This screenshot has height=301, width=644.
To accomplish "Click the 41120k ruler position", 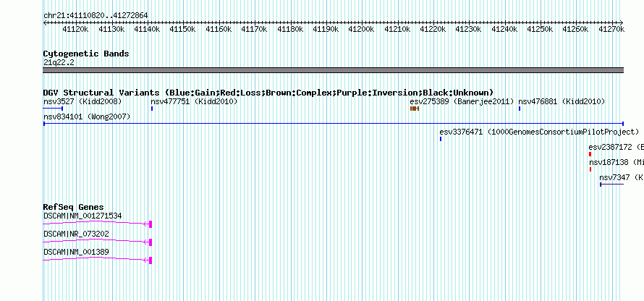I will pos(75,29).
